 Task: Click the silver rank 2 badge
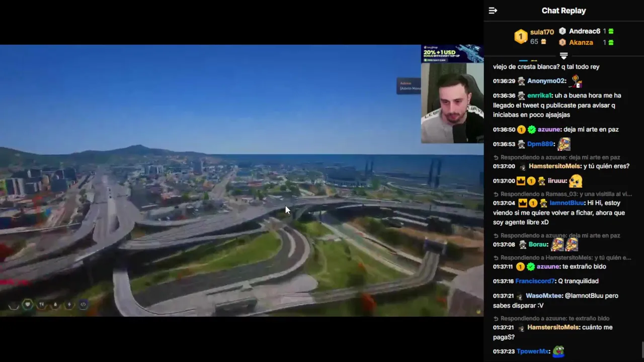(562, 31)
